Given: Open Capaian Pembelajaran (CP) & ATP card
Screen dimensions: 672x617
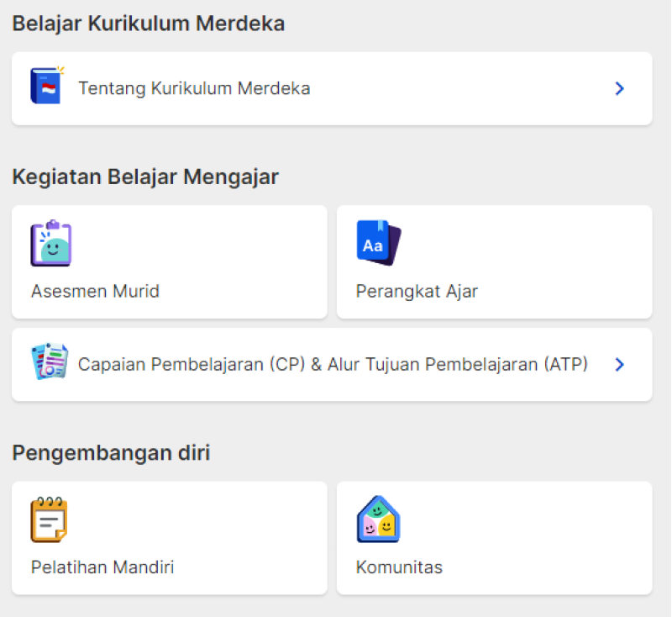Looking at the screenshot, I should 332,364.
